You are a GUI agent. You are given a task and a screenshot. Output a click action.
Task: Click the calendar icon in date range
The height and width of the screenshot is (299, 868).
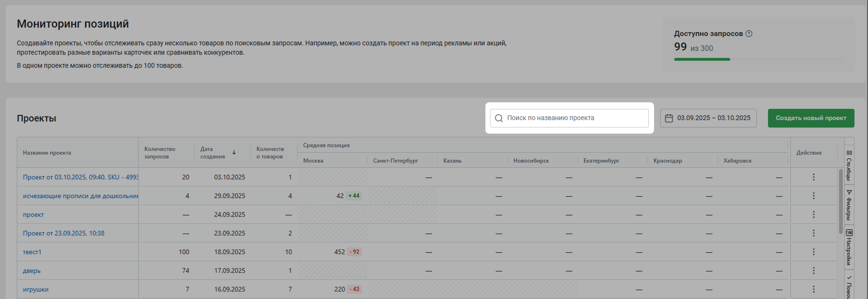coord(669,118)
